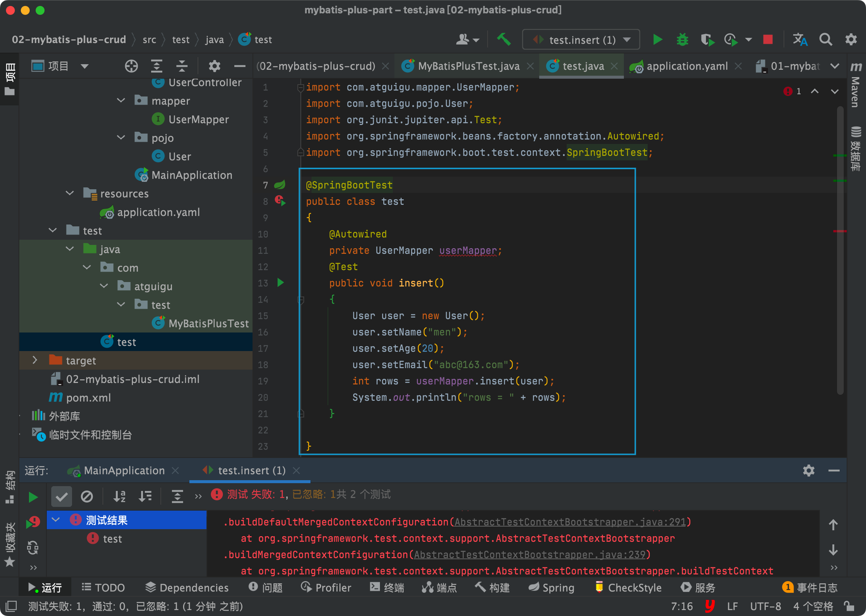The image size is (866, 616).
Task: Open Search Everywhere magnifier icon
Action: click(x=826, y=39)
